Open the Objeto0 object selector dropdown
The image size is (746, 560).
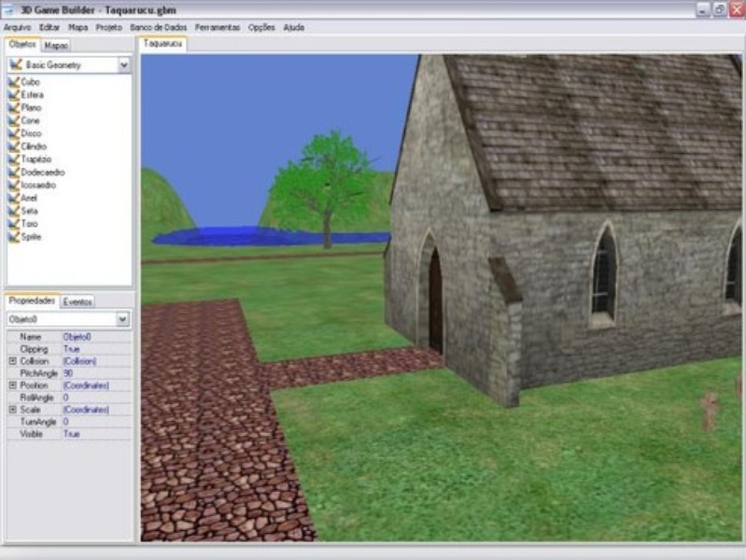tap(123, 319)
